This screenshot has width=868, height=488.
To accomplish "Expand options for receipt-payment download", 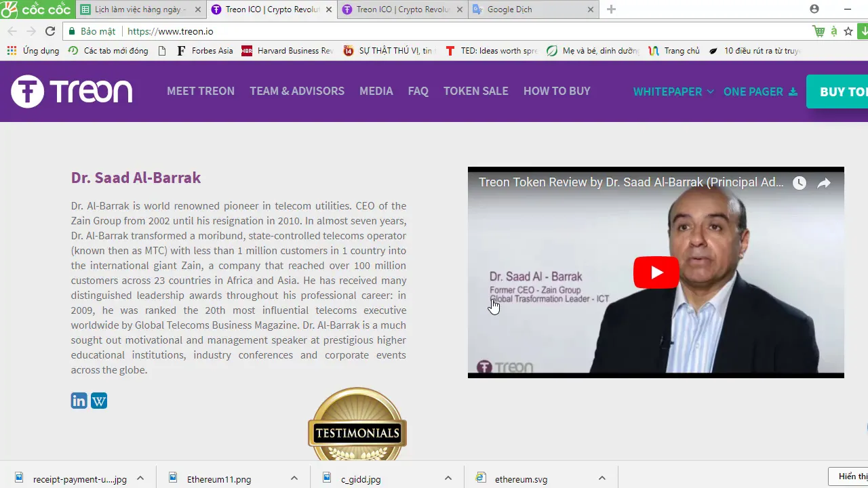I will click(x=140, y=478).
